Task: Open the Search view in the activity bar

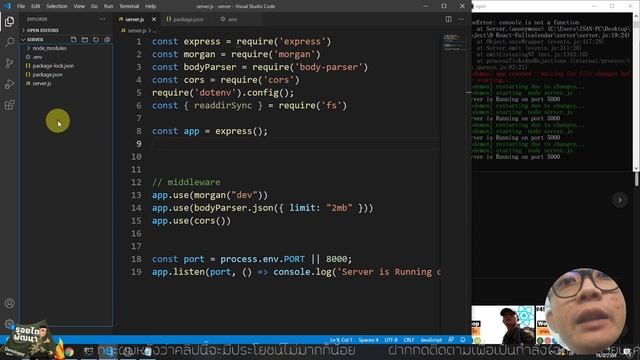Action: pos(9,42)
